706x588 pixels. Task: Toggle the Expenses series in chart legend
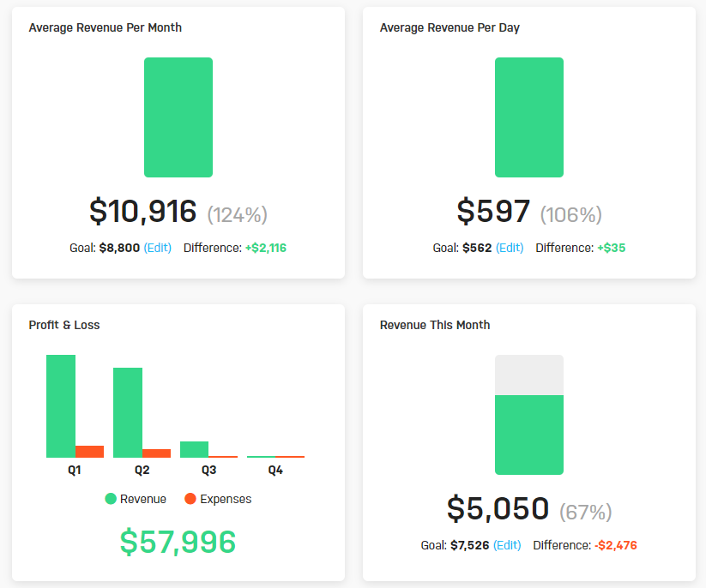(x=217, y=499)
